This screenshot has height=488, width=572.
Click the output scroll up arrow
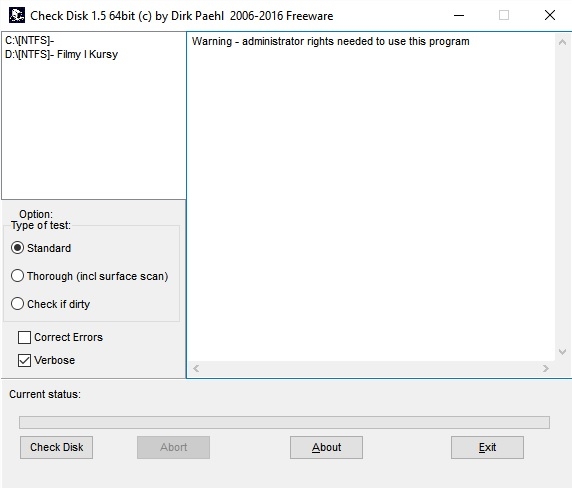coord(563,42)
